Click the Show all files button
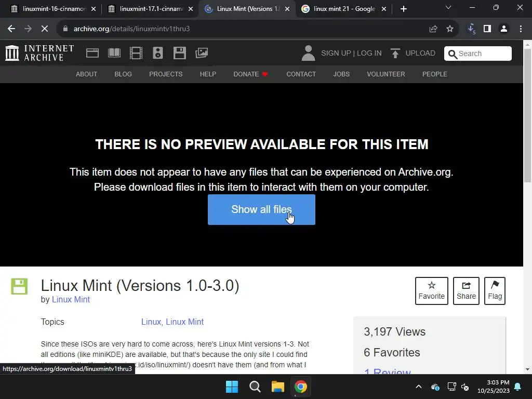This screenshot has height=399, width=532. 262,209
